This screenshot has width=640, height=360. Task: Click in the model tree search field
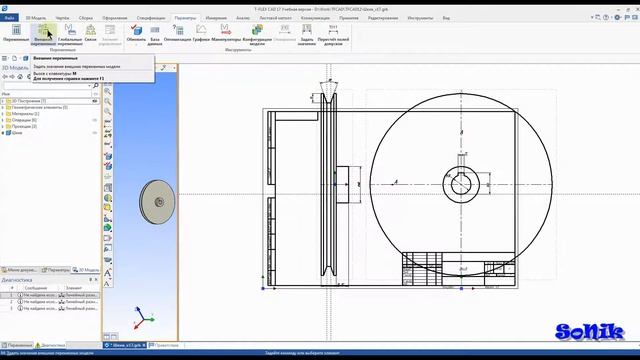pyautogui.click(x=45, y=86)
